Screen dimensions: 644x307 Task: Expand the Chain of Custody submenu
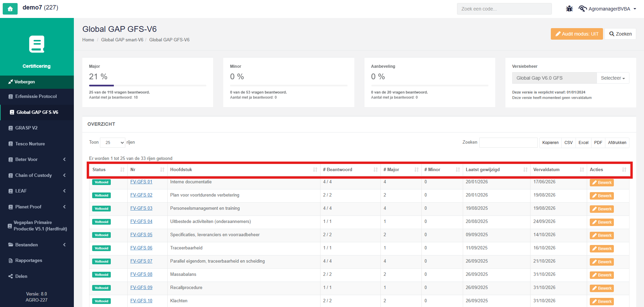coord(37,175)
